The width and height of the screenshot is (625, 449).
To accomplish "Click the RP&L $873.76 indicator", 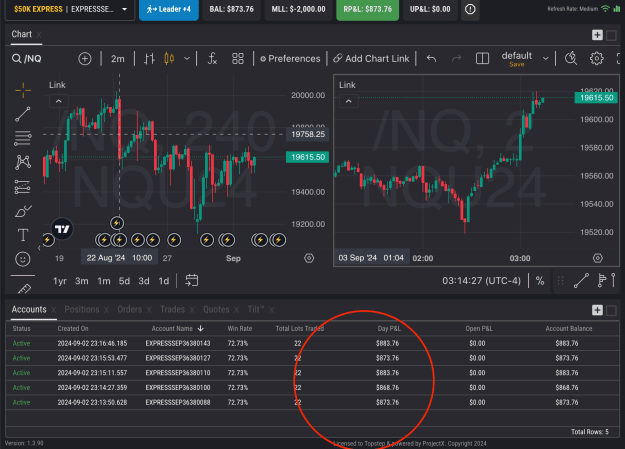I will 368,9.
